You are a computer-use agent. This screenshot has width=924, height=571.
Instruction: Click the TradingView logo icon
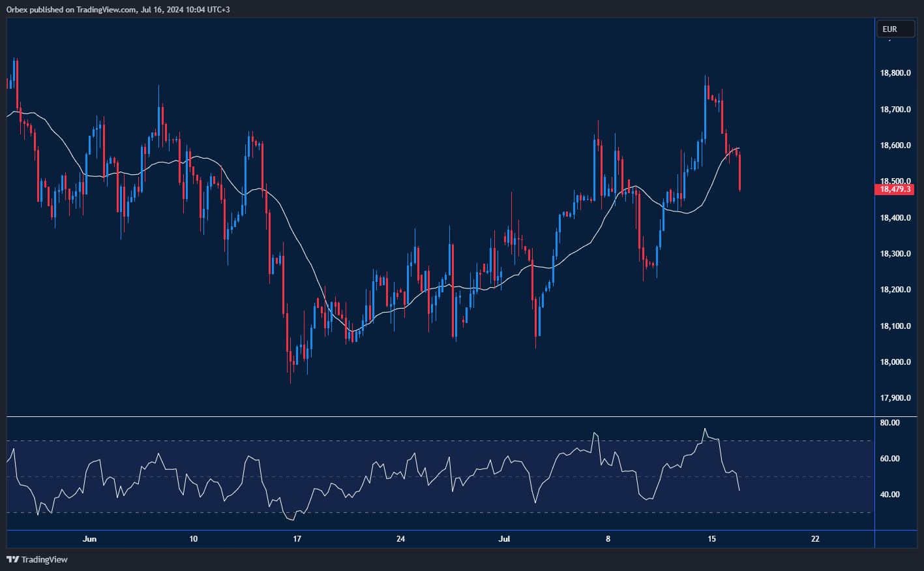pos(12,559)
